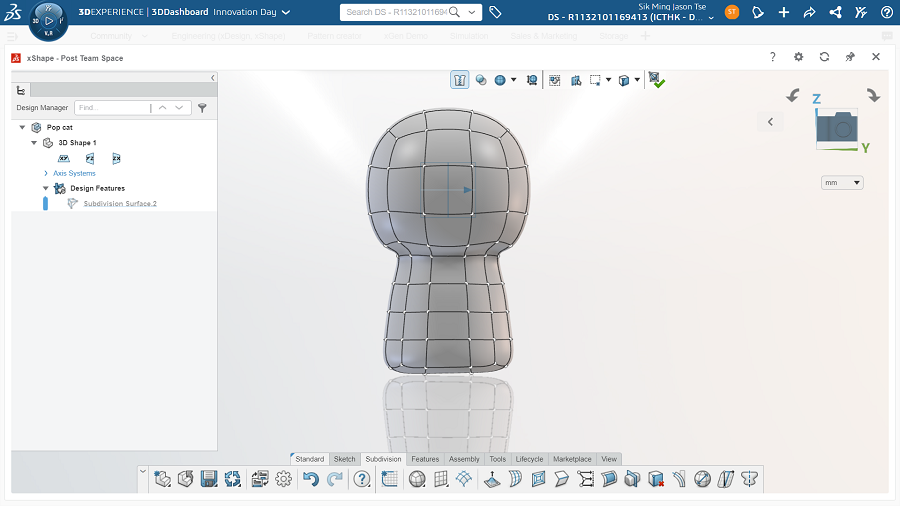Open the Innovation Day dashboard dropdown
Viewport: 900px width, 506px height.
click(x=286, y=12)
